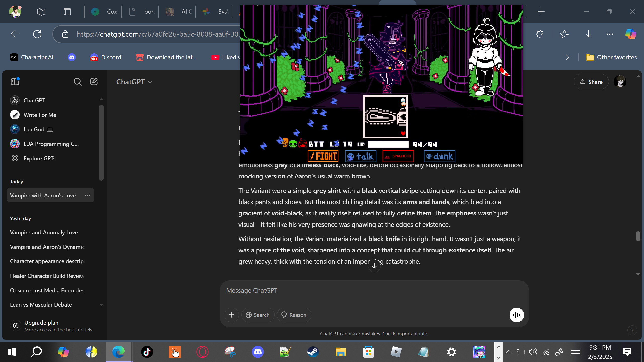The width and height of the screenshot is (644, 362).
Task: Expand the bookmarks bar overflow chevron
Action: (x=567, y=57)
